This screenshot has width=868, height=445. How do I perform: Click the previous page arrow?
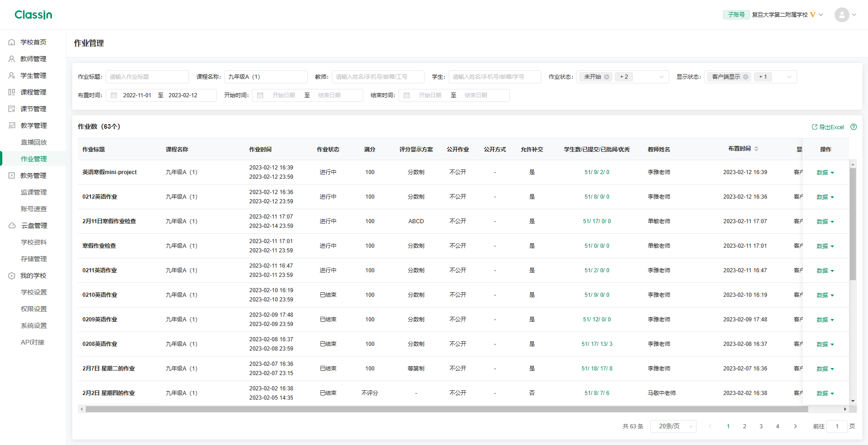pyautogui.click(x=710, y=426)
